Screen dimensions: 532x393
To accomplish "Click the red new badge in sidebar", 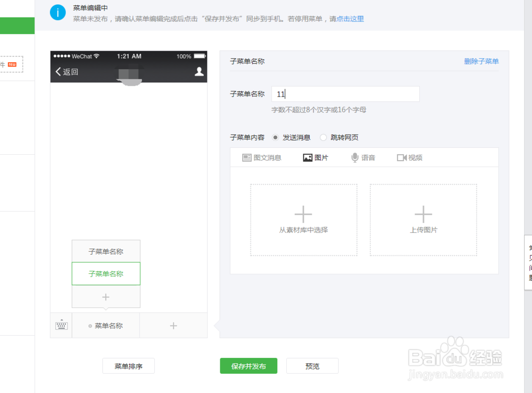I will pyautogui.click(x=12, y=64).
